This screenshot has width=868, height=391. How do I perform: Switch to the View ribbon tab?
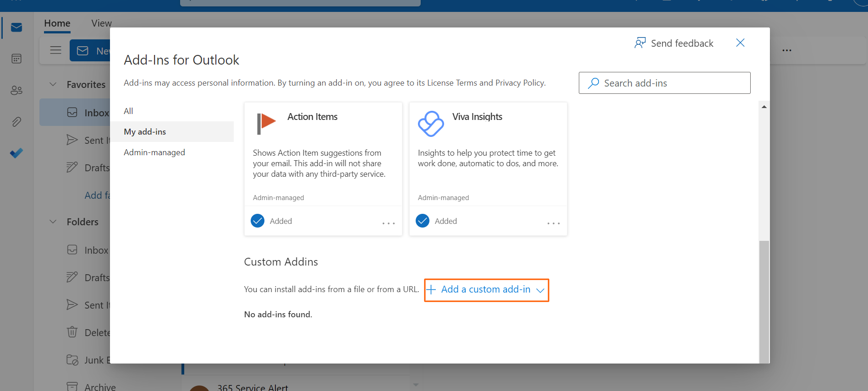pyautogui.click(x=101, y=23)
